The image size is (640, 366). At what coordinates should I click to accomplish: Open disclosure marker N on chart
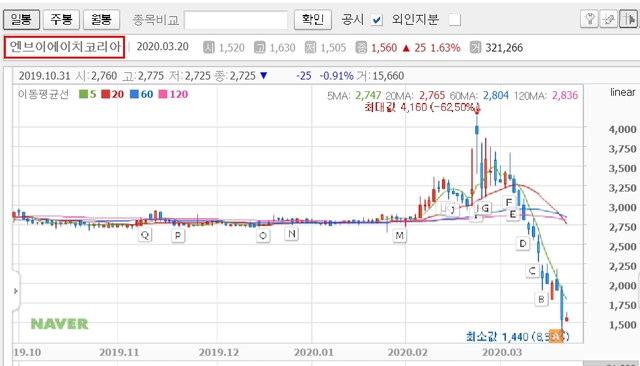(291, 234)
